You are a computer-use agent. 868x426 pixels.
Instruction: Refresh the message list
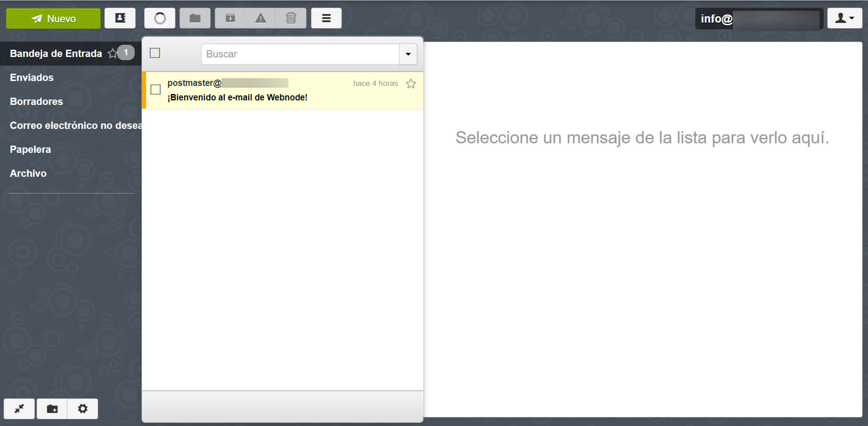pos(159,18)
